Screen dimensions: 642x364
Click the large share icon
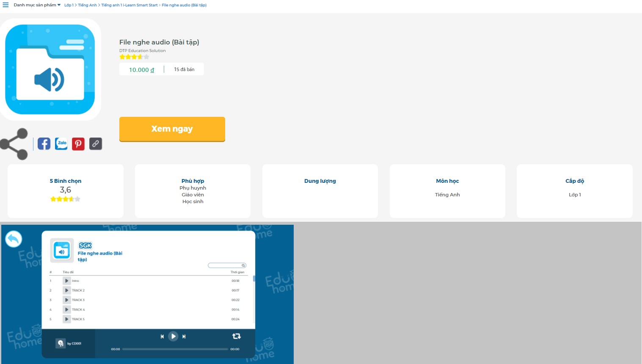[x=14, y=144]
